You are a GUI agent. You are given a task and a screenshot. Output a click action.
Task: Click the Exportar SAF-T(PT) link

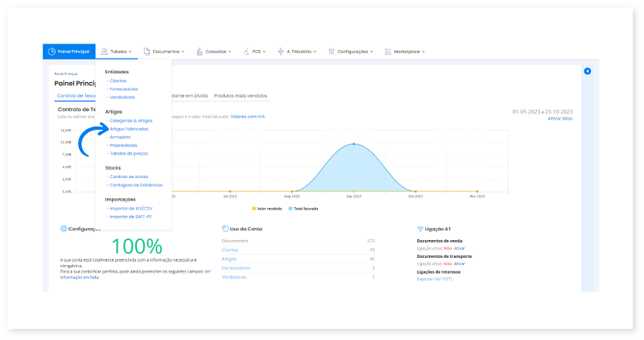click(x=436, y=277)
